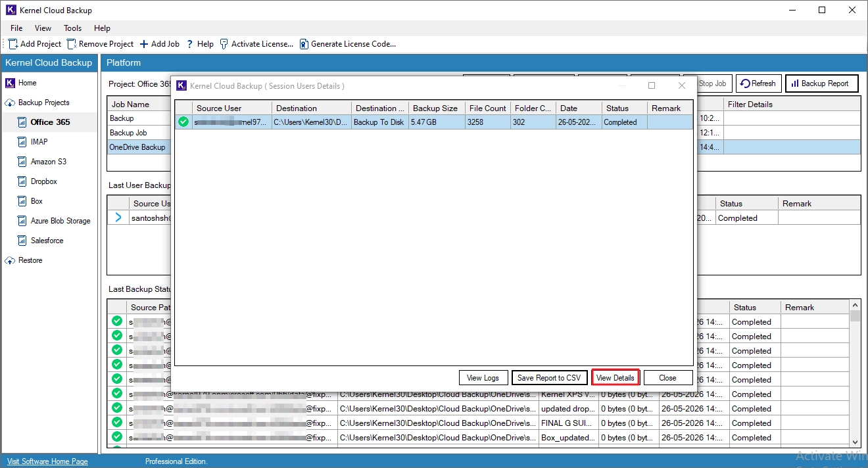Click the scroll up arrow in status list

point(855,306)
